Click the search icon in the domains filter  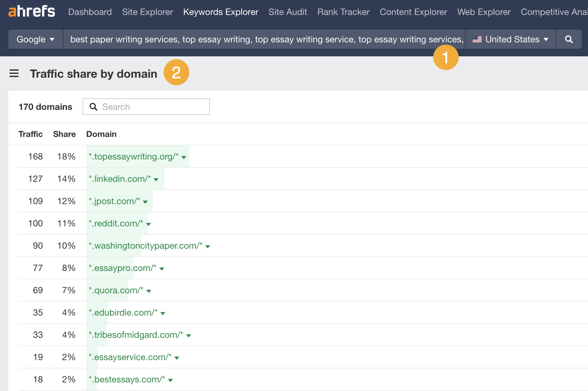93,107
